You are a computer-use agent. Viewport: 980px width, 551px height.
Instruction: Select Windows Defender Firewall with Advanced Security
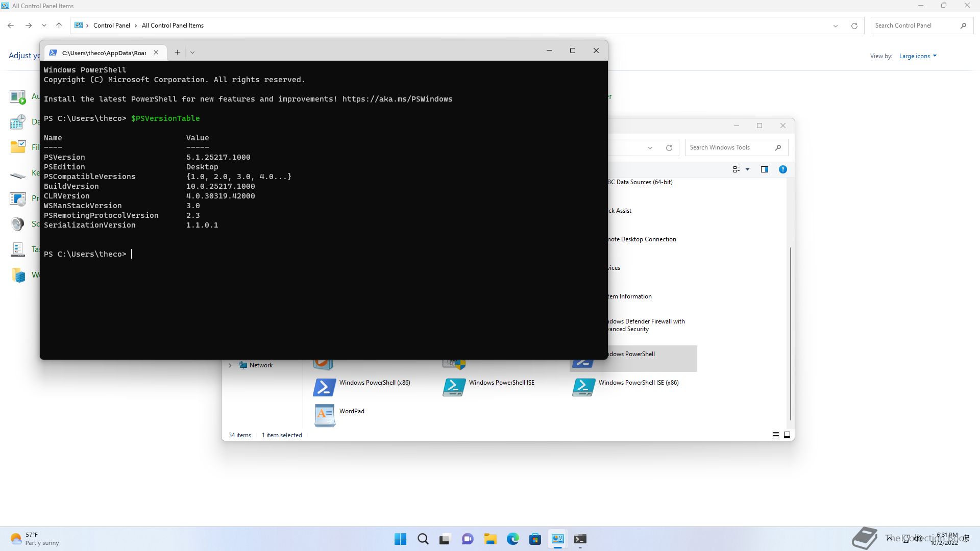(646, 325)
